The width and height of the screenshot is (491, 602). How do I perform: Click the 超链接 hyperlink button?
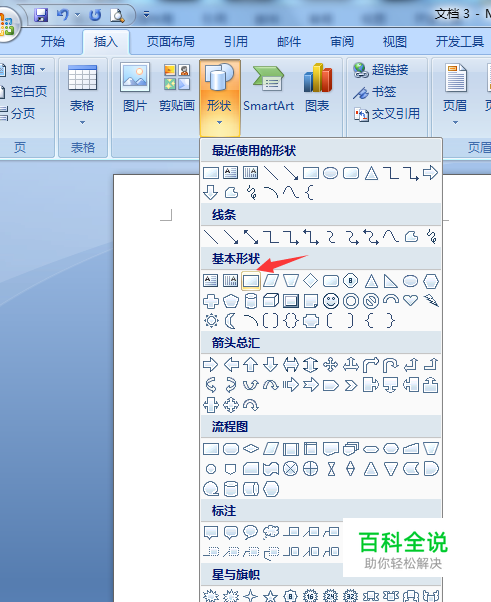tap(381, 70)
